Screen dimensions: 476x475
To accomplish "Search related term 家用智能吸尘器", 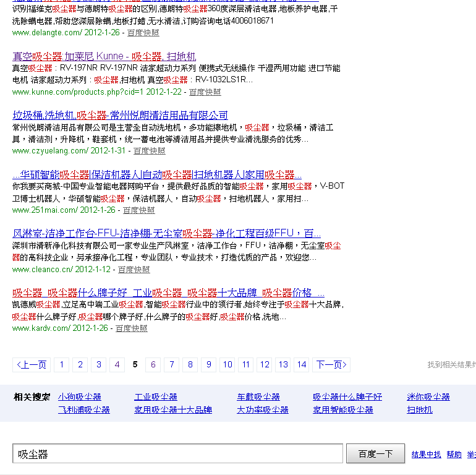I will coord(343,410).
